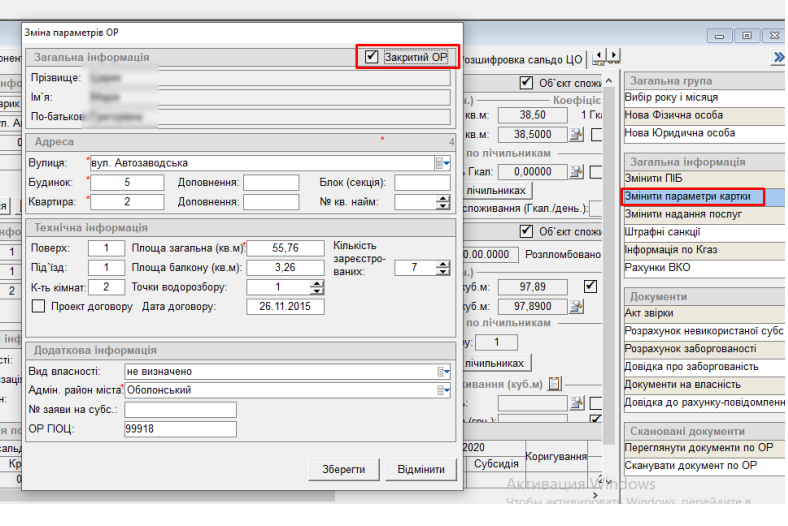Click the tab scroll arrows next to 'Розшифровка сальдо ЦО'
This screenshot has height=526, width=788.
600,57
